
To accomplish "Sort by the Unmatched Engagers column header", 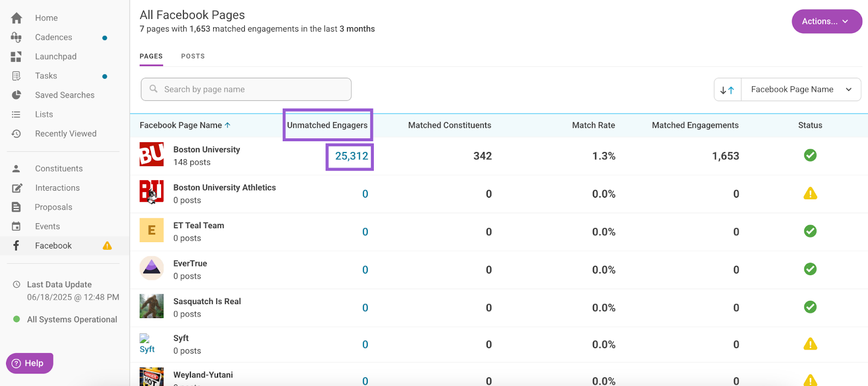I will point(327,125).
